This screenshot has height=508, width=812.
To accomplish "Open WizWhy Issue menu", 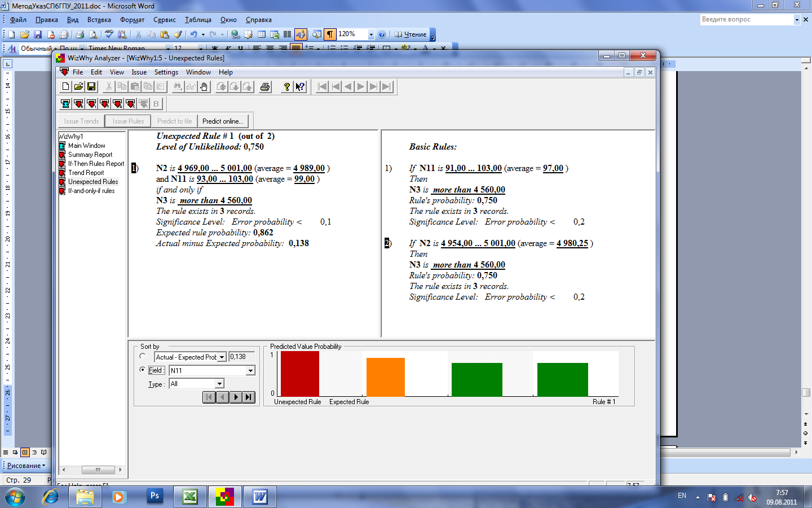I will point(139,72).
